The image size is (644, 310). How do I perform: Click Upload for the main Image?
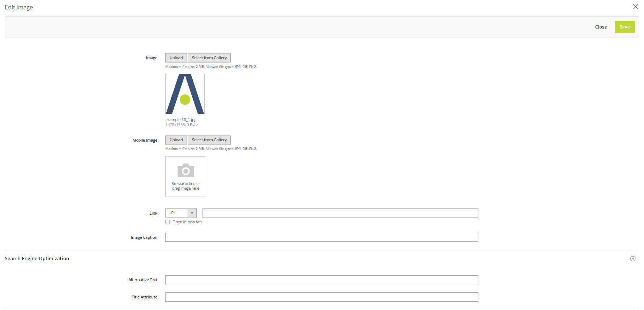coord(176,58)
